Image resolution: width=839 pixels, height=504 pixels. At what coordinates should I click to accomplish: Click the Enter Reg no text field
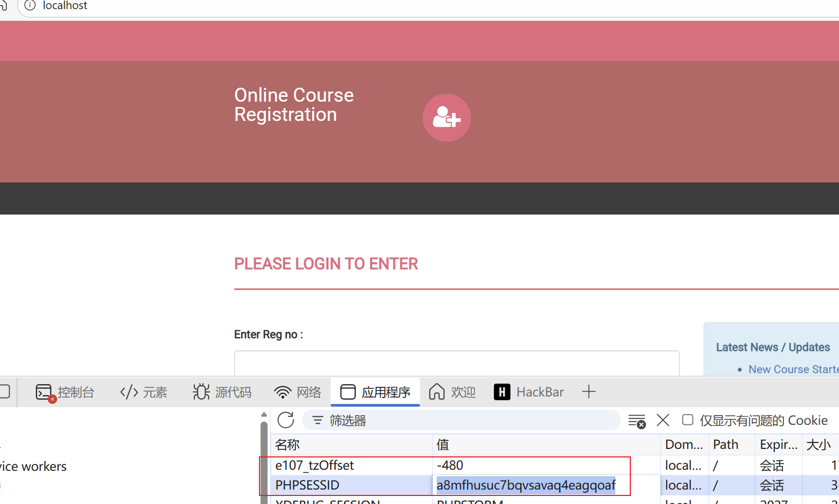[x=456, y=363]
